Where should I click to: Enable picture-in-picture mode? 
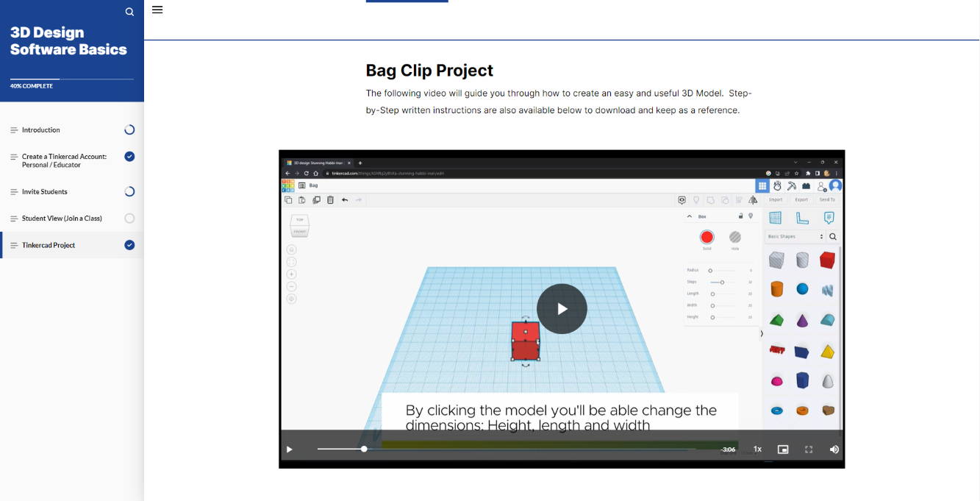[x=783, y=450]
